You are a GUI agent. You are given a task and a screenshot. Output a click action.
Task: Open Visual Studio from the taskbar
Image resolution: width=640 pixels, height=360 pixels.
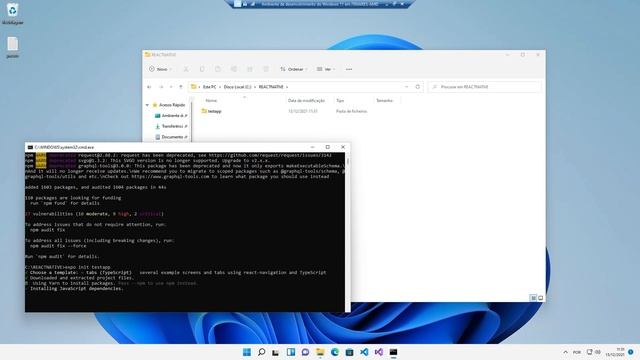click(379, 352)
